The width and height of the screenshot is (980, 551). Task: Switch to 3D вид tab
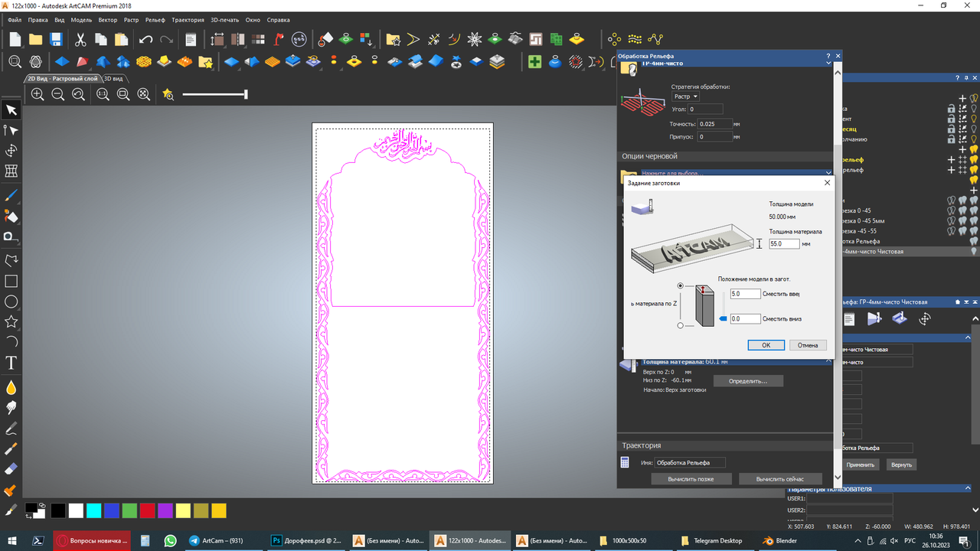pos(113,78)
